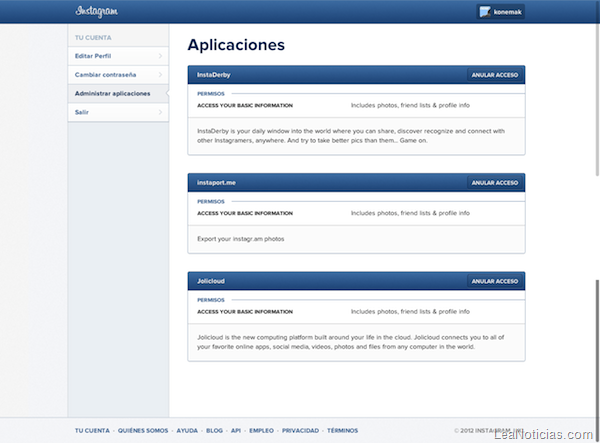Open BLOG footer link
This screenshot has width=600, height=443.
[214, 430]
